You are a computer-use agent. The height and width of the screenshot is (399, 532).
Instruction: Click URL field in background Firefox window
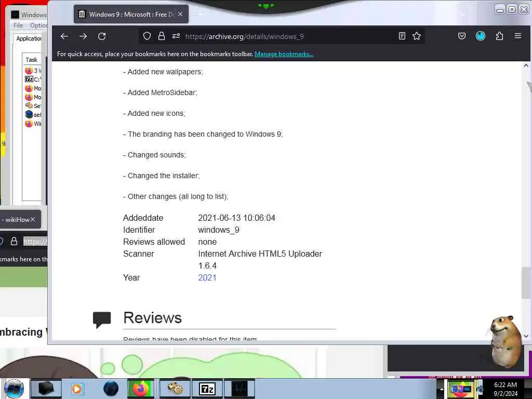click(35, 242)
